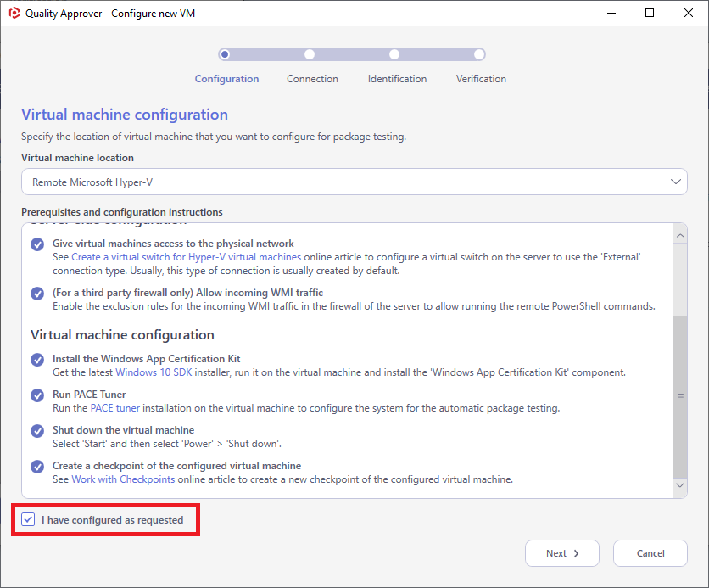Click the dropdown chevron of the location combo box
Screen dimensions: 709x588
[x=676, y=182]
